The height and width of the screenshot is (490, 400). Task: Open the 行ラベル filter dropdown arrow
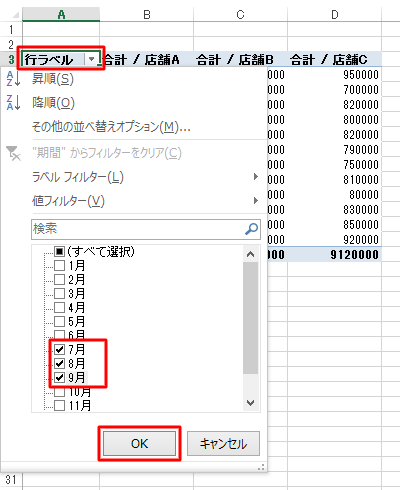coord(92,60)
